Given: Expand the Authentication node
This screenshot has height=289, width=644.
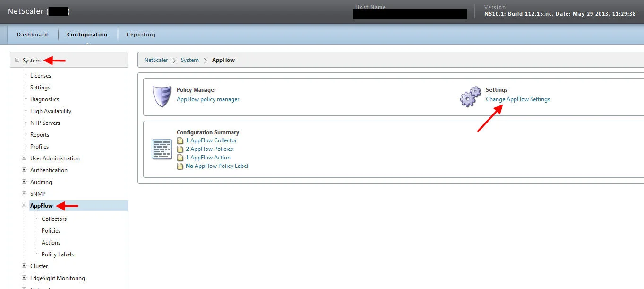Looking at the screenshot, I should point(24,170).
